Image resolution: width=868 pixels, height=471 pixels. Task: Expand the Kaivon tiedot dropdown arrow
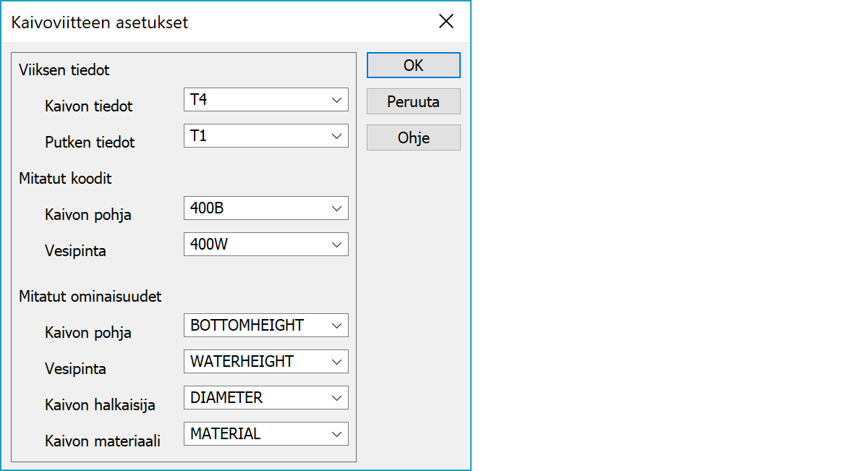click(336, 100)
